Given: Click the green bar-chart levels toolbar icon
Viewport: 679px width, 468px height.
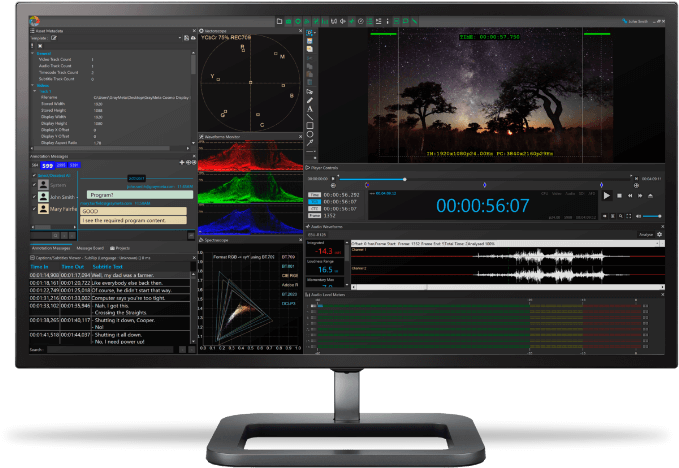Looking at the screenshot, I should click(325, 21).
